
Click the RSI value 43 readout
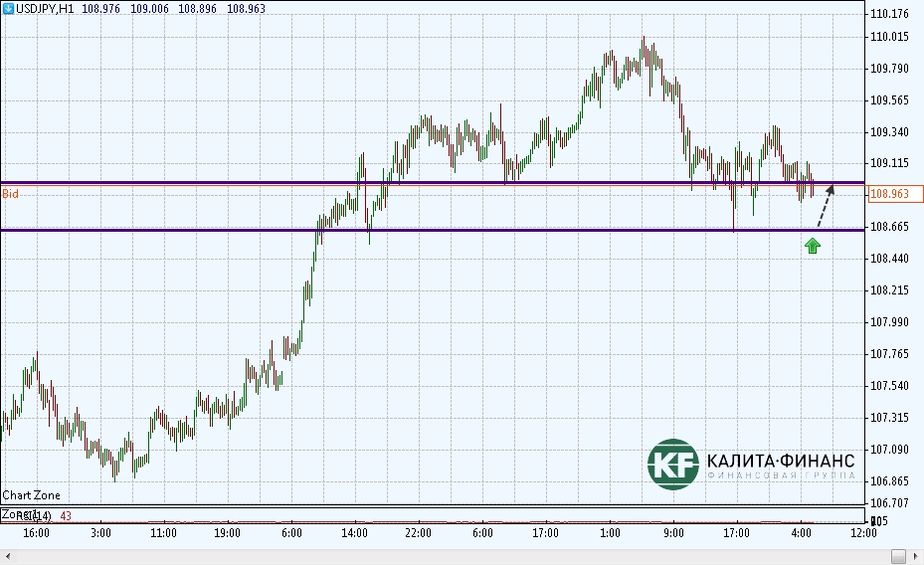point(66,515)
